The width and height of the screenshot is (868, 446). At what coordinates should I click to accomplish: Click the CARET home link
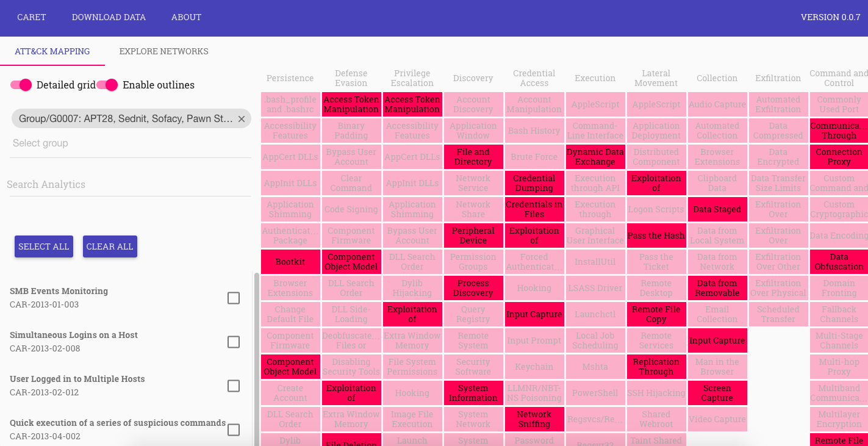pos(32,17)
